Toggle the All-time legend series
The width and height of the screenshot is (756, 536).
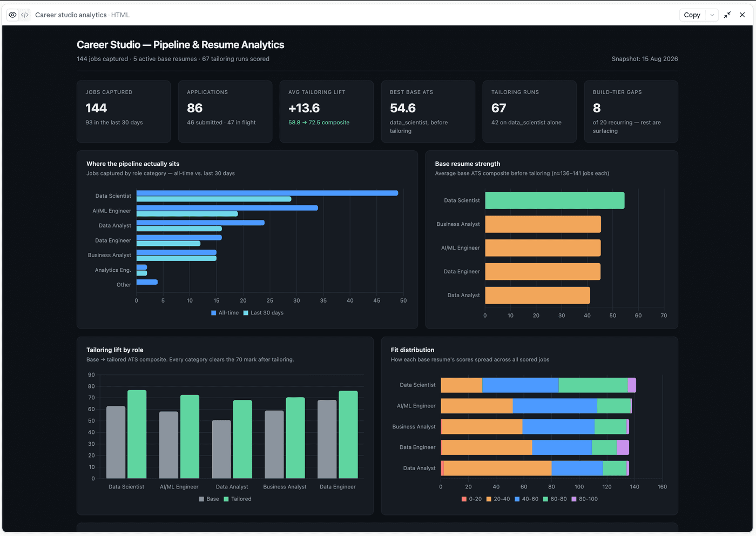point(225,313)
